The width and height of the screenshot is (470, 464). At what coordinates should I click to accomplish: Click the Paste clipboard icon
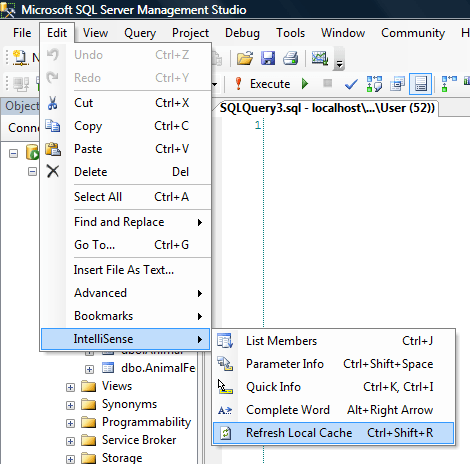click(x=53, y=149)
